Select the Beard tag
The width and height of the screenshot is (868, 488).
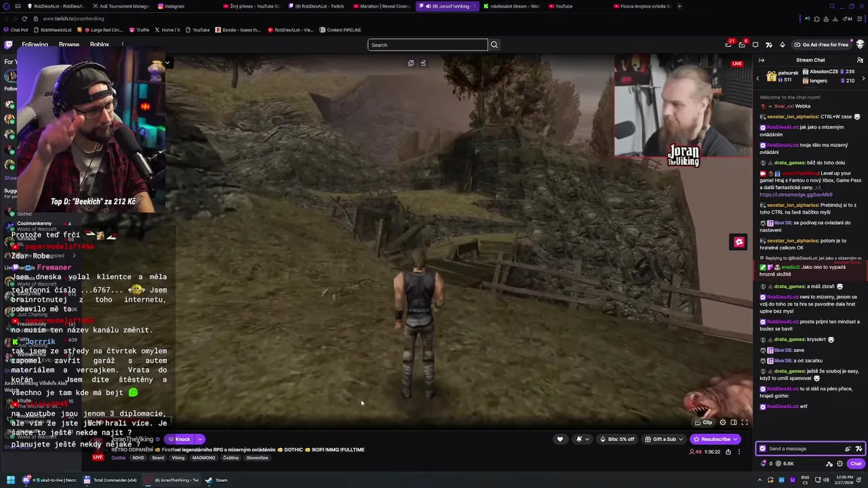click(x=158, y=457)
